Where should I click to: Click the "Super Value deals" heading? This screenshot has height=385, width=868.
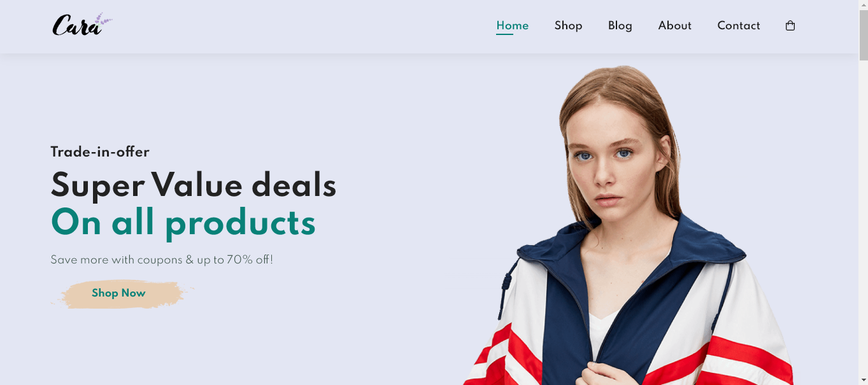[x=194, y=185]
